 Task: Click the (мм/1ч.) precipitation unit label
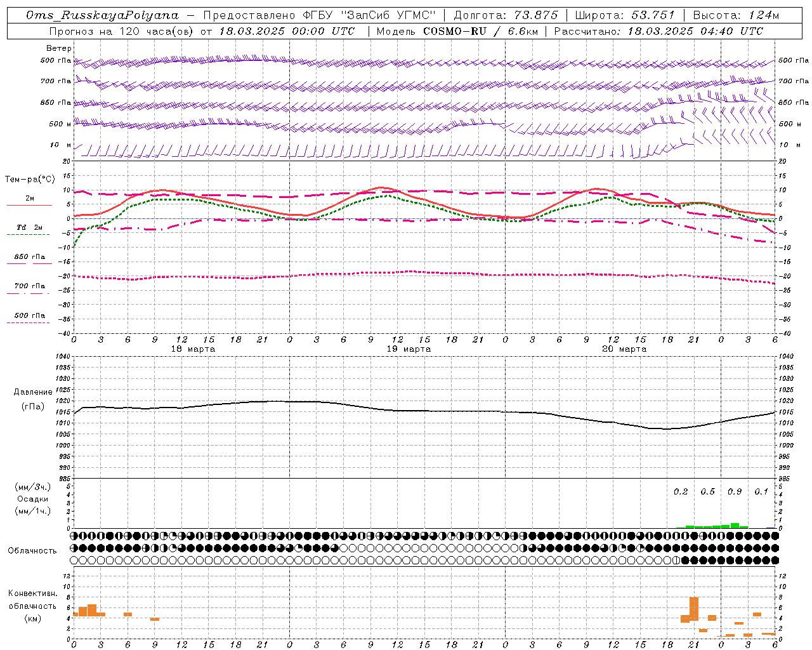pyautogui.click(x=33, y=511)
